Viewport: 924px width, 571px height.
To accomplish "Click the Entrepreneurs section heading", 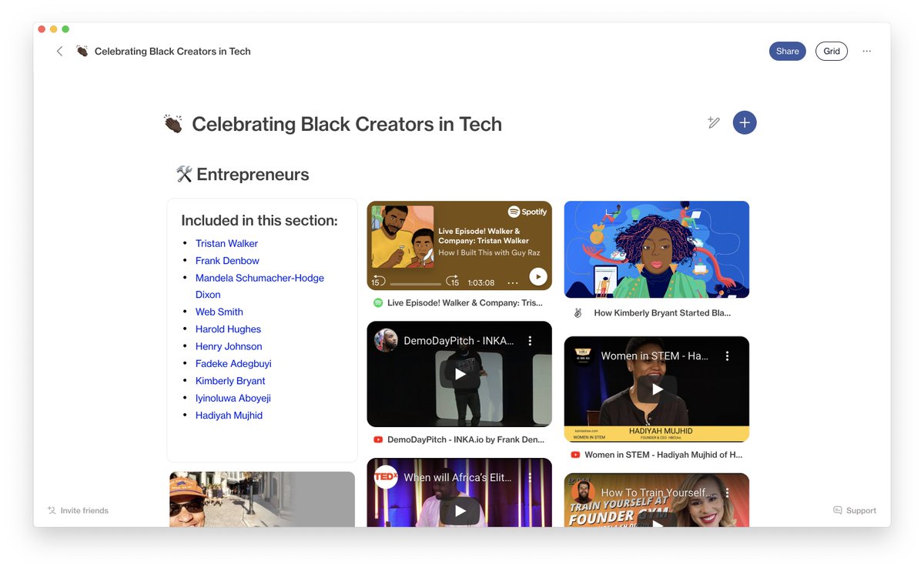I will tap(253, 175).
